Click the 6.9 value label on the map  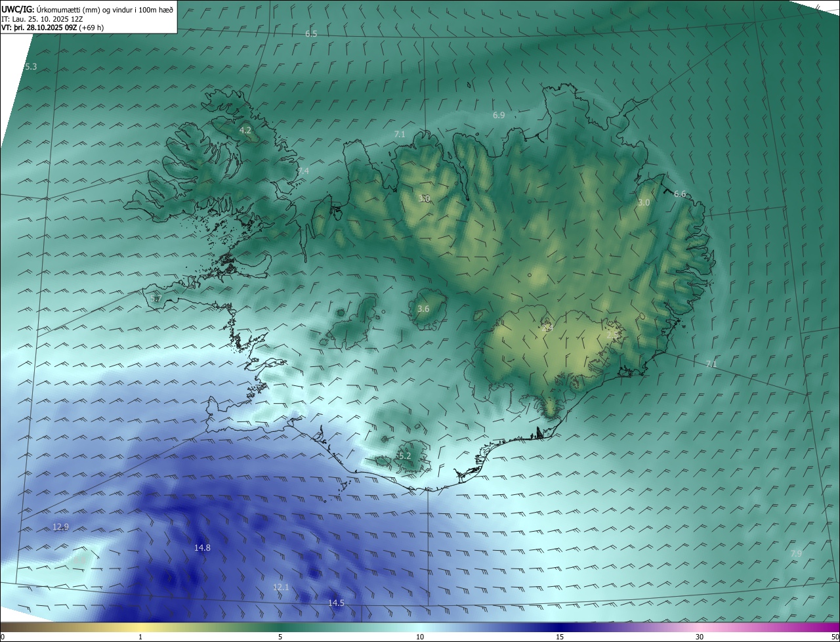click(499, 116)
